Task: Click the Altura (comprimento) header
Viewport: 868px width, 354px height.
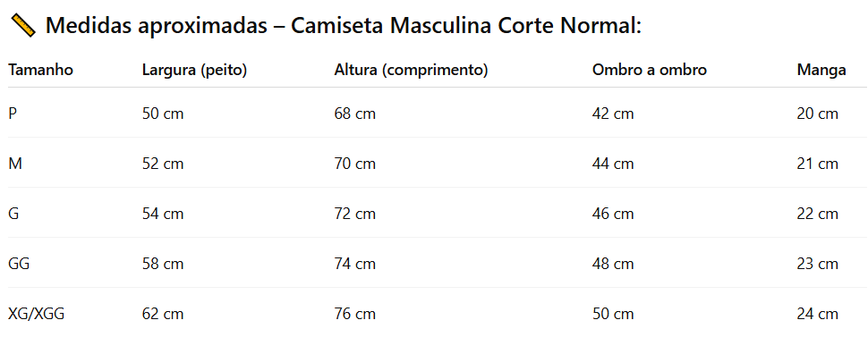Action: coord(411,71)
